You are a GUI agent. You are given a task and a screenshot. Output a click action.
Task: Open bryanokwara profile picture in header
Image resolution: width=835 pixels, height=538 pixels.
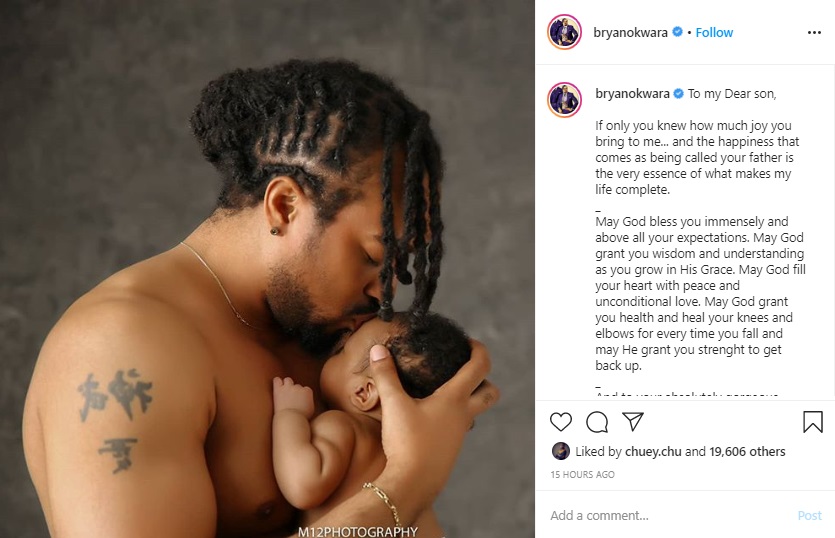tap(564, 32)
